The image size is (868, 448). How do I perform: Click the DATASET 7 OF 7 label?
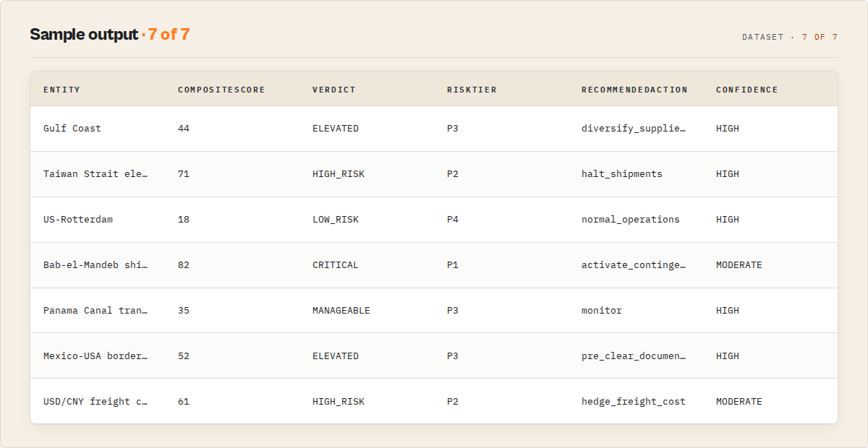(790, 37)
